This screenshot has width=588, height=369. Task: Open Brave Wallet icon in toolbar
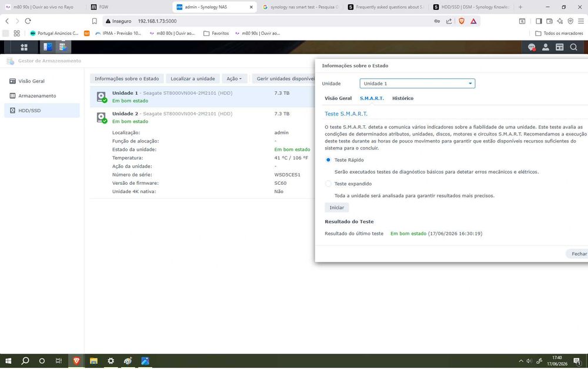click(549, 21)
